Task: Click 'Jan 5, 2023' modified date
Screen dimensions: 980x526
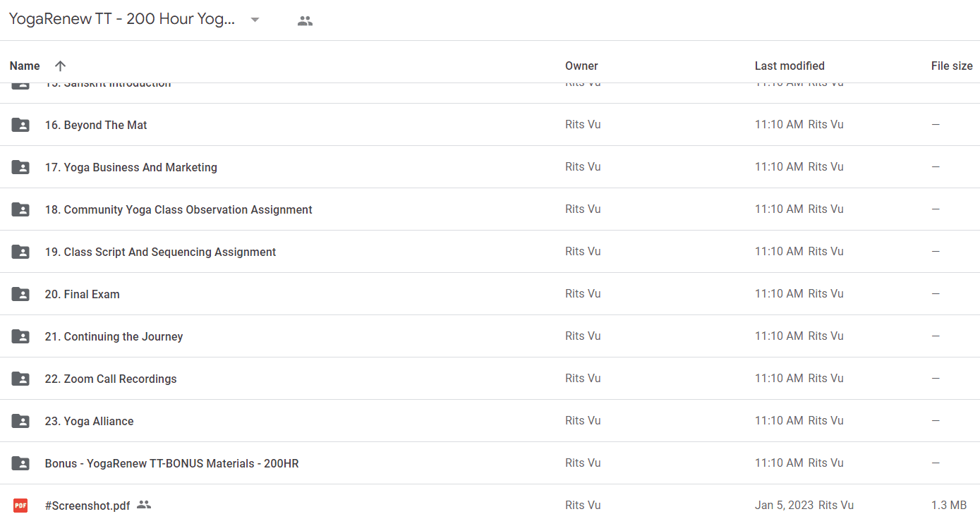Action: 784,505
